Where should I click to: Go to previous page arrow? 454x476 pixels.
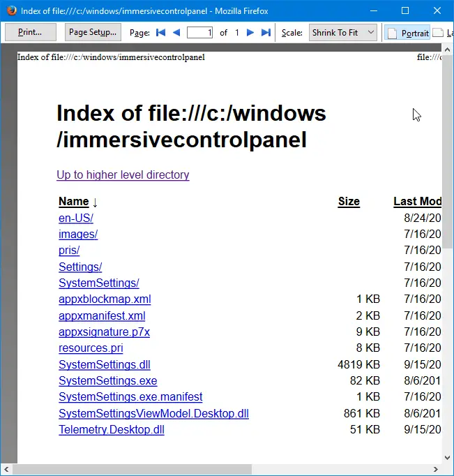coord(176,33)
